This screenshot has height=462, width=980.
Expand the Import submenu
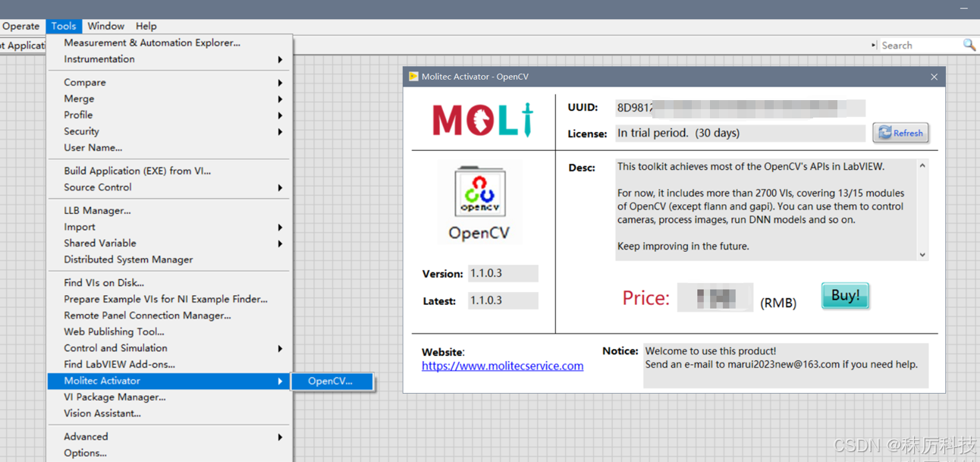coord(169,227)
